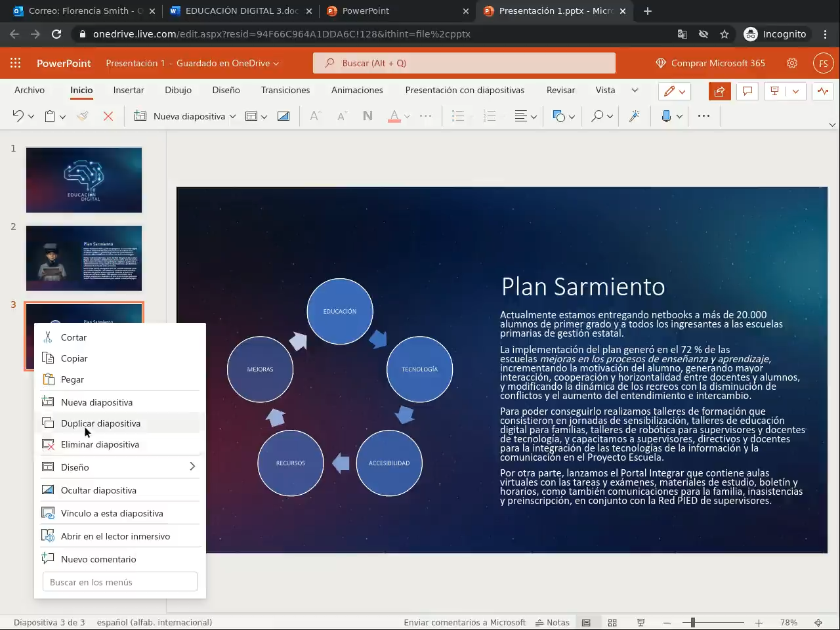Viewport: 840px width, 630px height.
Task: Expand the Diseño submenu arrow
Action: click(x=192, y=467)
